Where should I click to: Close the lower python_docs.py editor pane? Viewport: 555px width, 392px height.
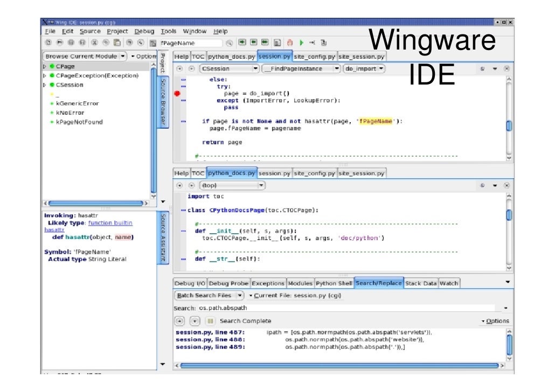(507, 185)
